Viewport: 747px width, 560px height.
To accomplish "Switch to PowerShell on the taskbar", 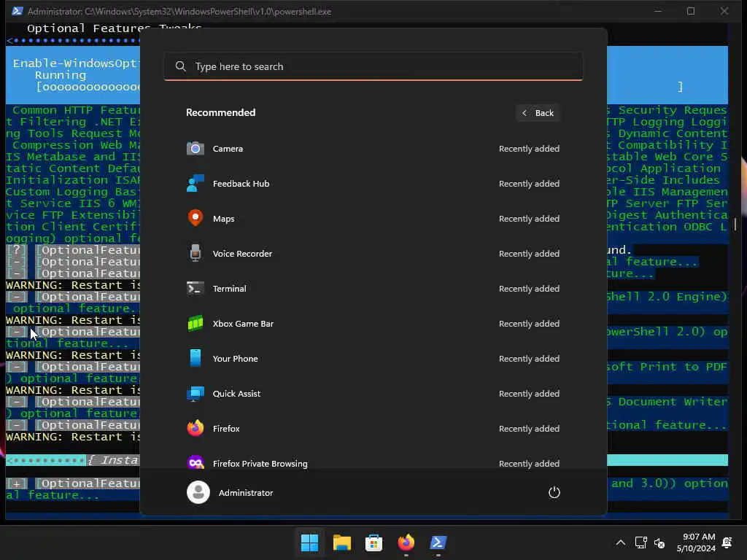I will 438,542.
